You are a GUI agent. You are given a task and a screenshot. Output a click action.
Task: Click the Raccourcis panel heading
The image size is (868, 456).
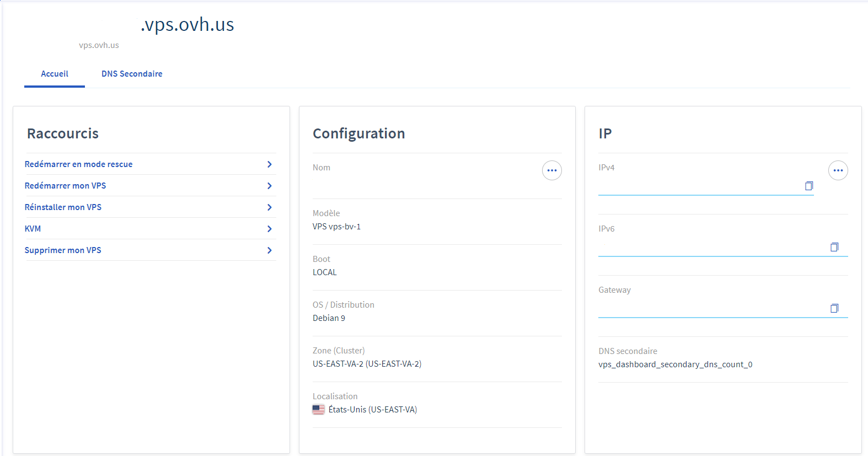coord(63,133)
